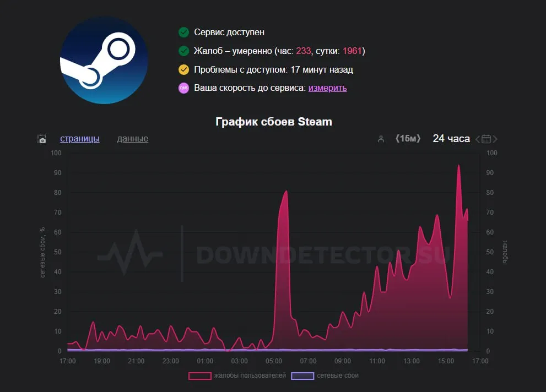
Task: Click the График сбоев Steam heading
Action: (274, 122)
